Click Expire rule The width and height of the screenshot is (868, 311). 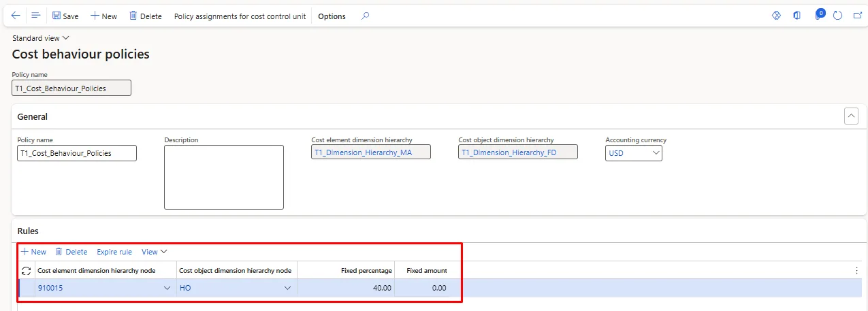(x=114, y=252)
